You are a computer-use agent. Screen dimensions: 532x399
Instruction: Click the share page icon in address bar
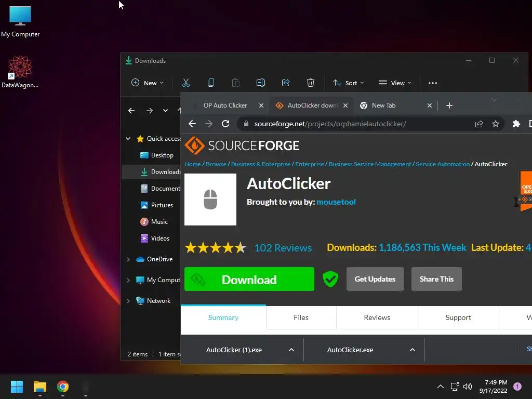click(479, 124)
